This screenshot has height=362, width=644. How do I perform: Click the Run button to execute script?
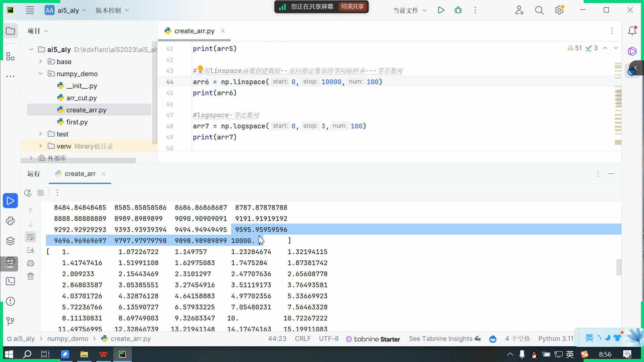click(x=442, y=10)
